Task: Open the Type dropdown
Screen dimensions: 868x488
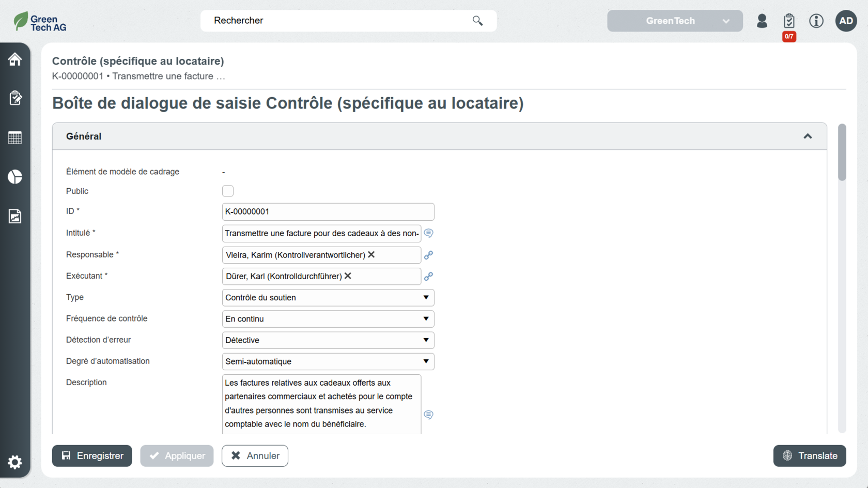Action: (328, 298)
